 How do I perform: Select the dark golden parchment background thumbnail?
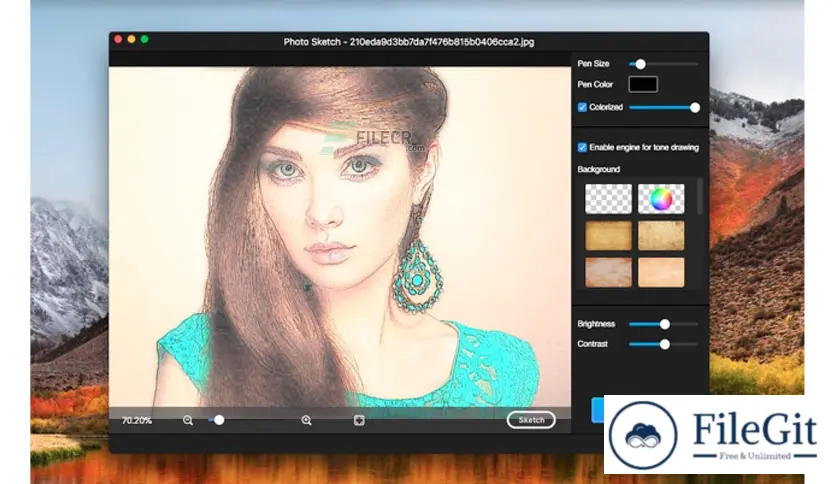pyautogui.click(x=608, y=236)
